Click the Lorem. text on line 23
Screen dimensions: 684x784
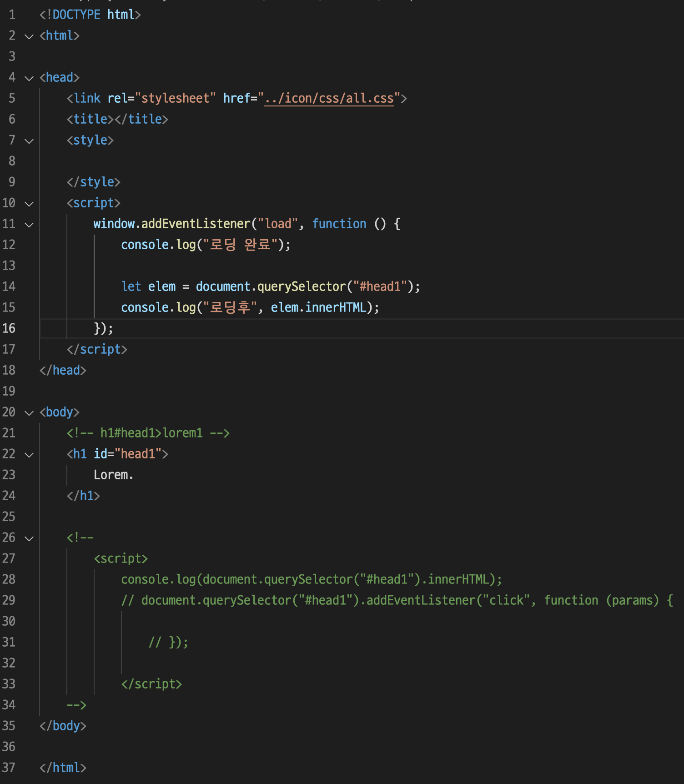tap(113, 475)
